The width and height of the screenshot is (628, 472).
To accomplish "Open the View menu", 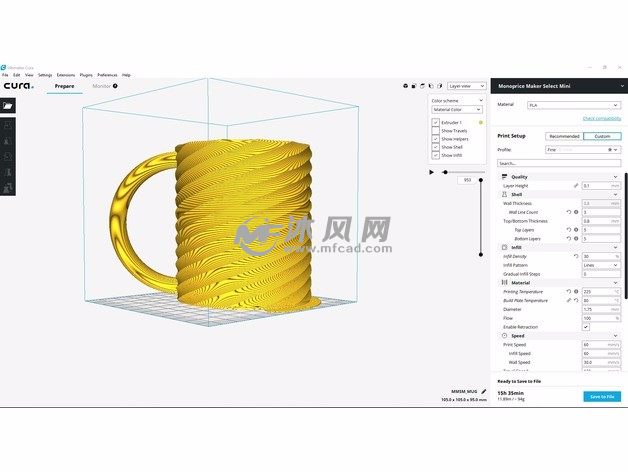I will coord(29,75).
